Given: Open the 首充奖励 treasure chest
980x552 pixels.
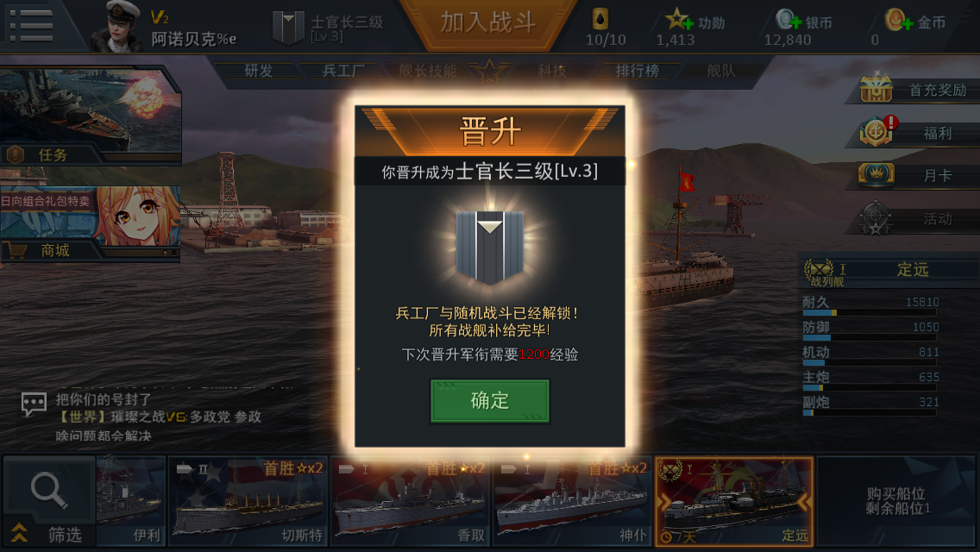Looking at the screenshot, I should (x=876, y=89).
